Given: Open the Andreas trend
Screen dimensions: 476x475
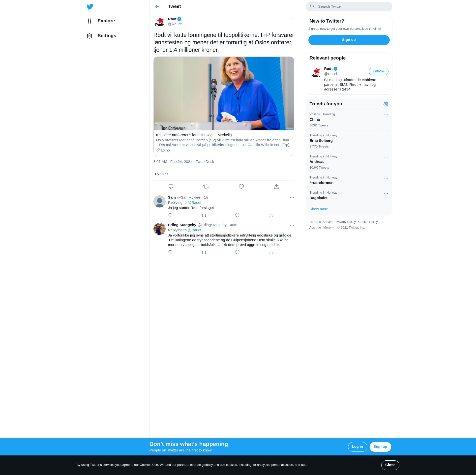Looking at the screenshot, I should (349, 162).
